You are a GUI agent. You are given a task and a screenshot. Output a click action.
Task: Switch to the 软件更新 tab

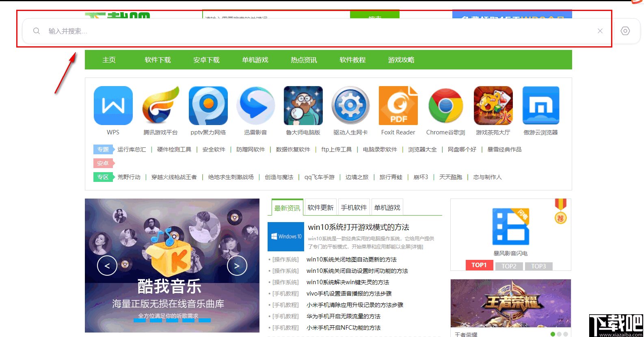tap(321, 207)
